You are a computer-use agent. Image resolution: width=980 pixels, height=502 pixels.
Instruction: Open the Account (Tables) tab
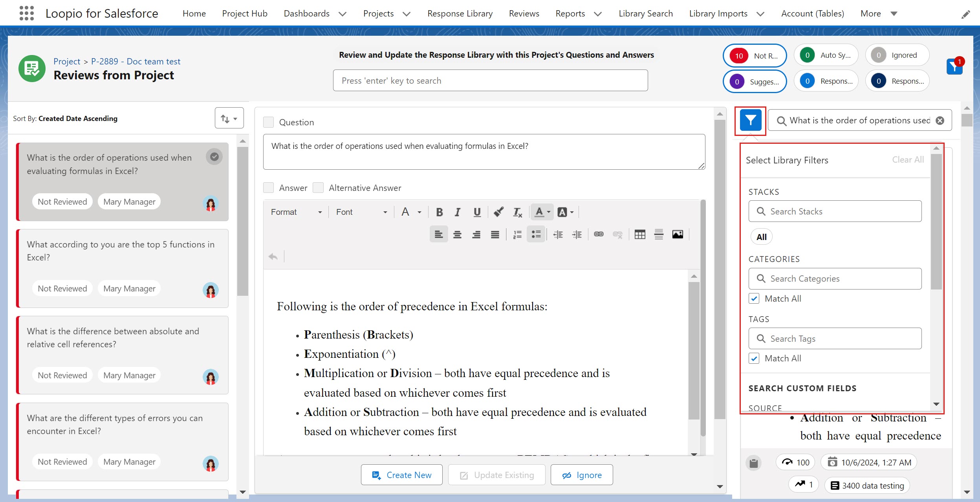(813, 13)
